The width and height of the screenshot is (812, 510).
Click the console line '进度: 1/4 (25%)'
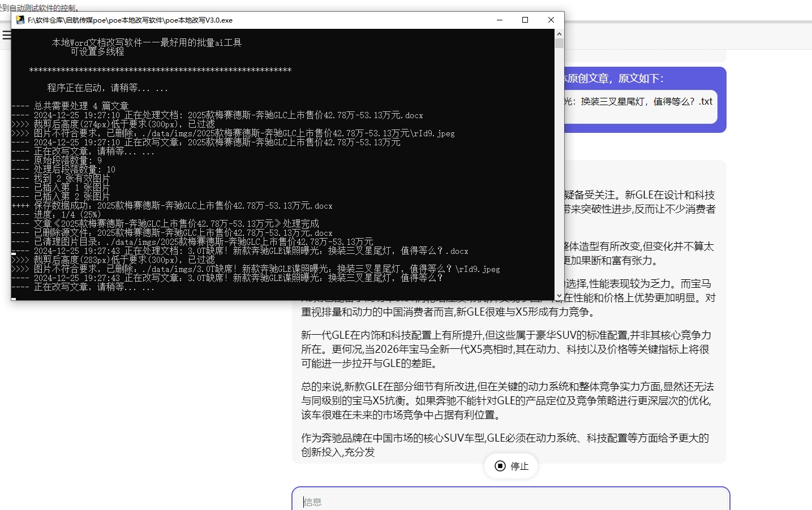point(67,214)
